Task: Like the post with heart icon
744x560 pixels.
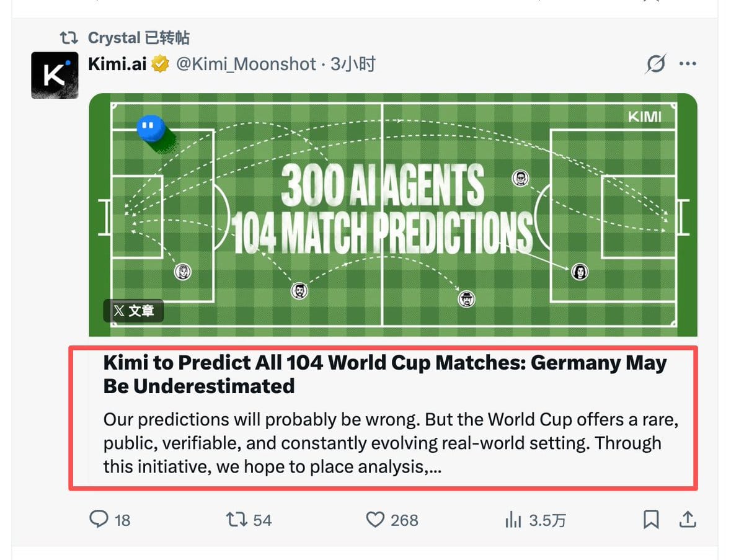Action: click(375, 519)
